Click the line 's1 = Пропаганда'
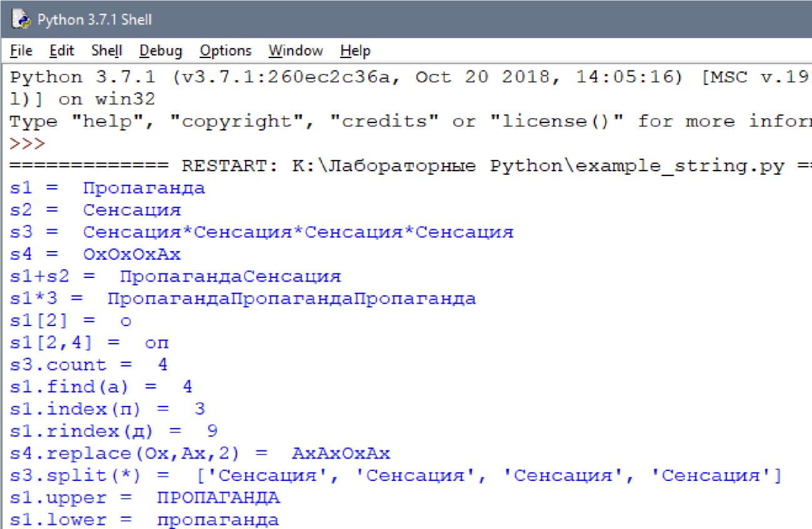The image size is (812, 529). click(x=108, y=189)
